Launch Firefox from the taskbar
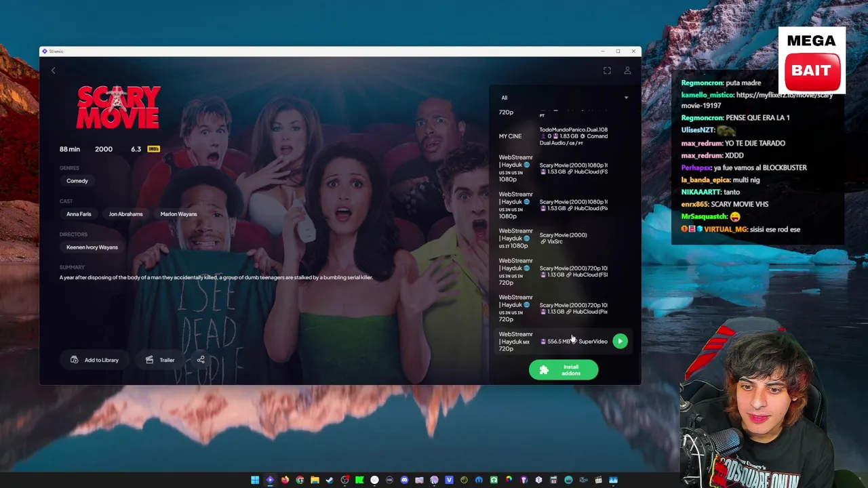Screen dimensions: 868x488 coord(285,480)
